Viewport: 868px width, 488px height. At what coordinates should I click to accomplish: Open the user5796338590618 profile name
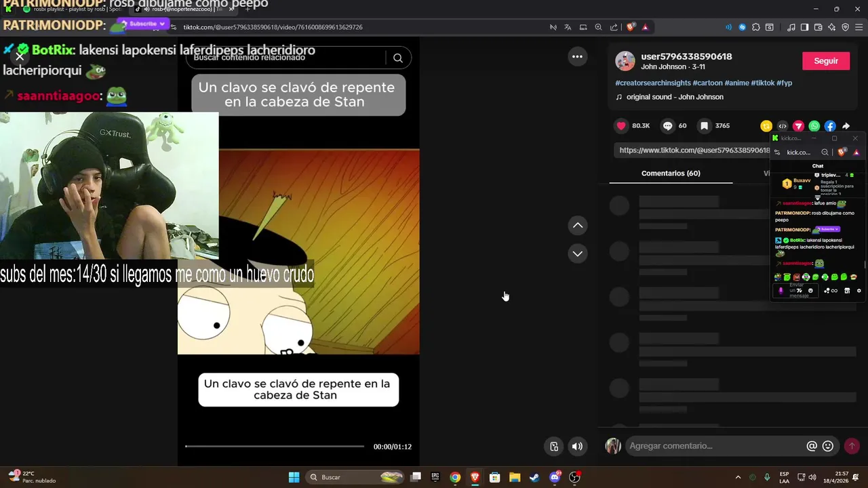[x=686, y=56]
